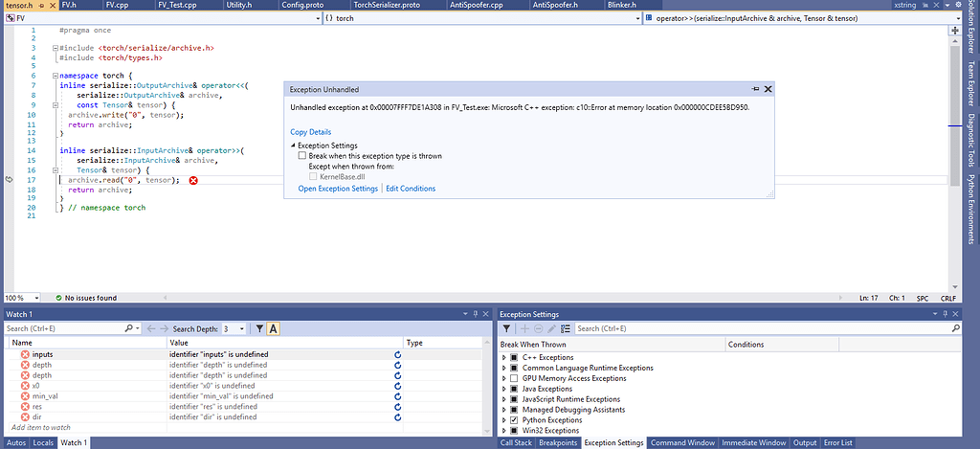Pin the Exception Unhandled popup
The height and width of the screenshot is (449, 980).
tap(755, 88)
